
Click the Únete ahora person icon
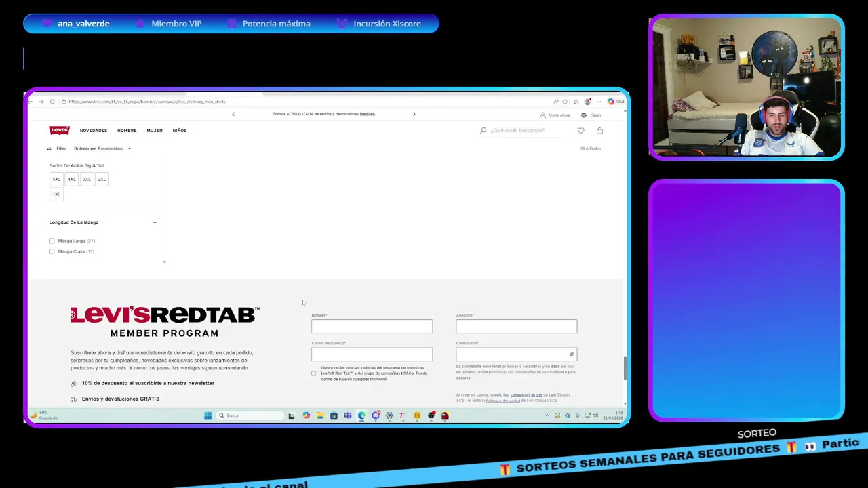coord(542,115)
